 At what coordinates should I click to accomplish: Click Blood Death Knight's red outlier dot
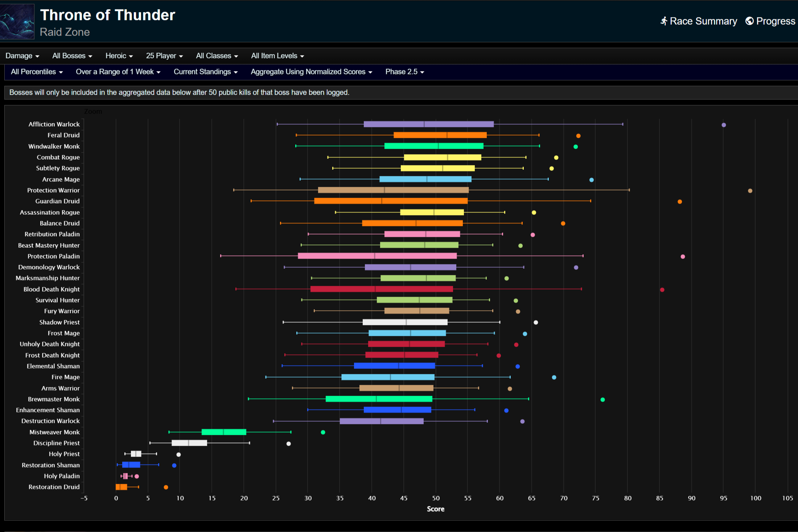tap(662, 290)
